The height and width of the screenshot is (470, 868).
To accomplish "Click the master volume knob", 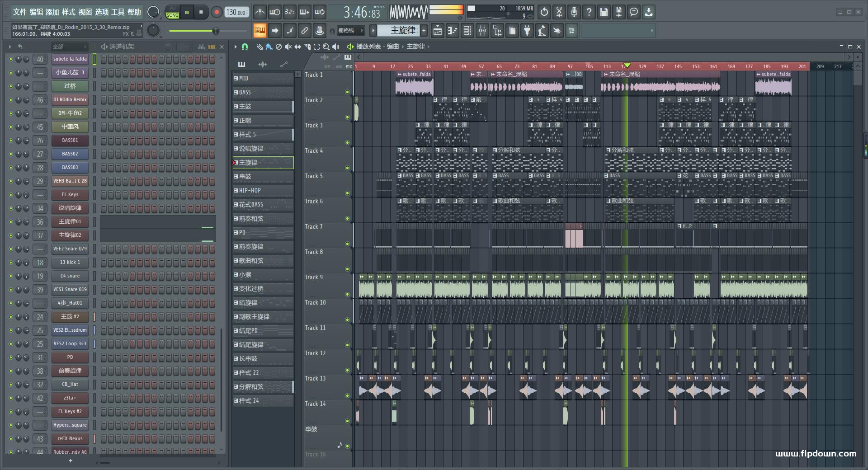I will 154,12.
